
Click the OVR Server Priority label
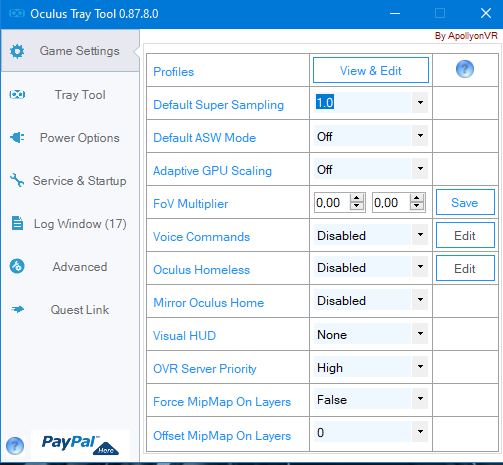[x=205, y=369]
